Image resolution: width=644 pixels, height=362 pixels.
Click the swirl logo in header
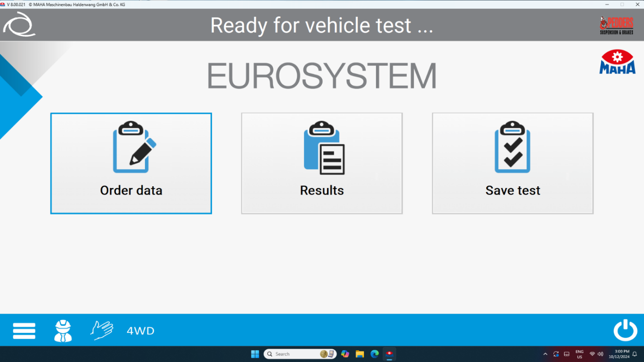click(19, 25)
